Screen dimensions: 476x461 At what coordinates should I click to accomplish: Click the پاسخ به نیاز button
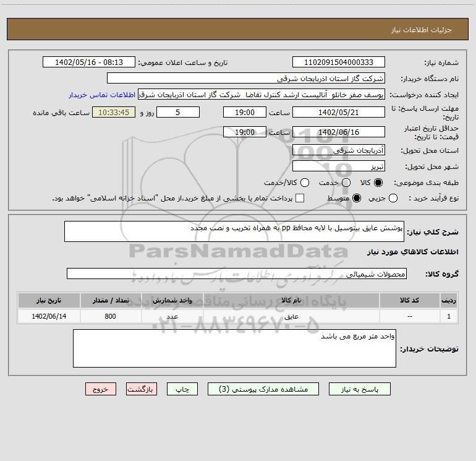(x=359, y=389)
